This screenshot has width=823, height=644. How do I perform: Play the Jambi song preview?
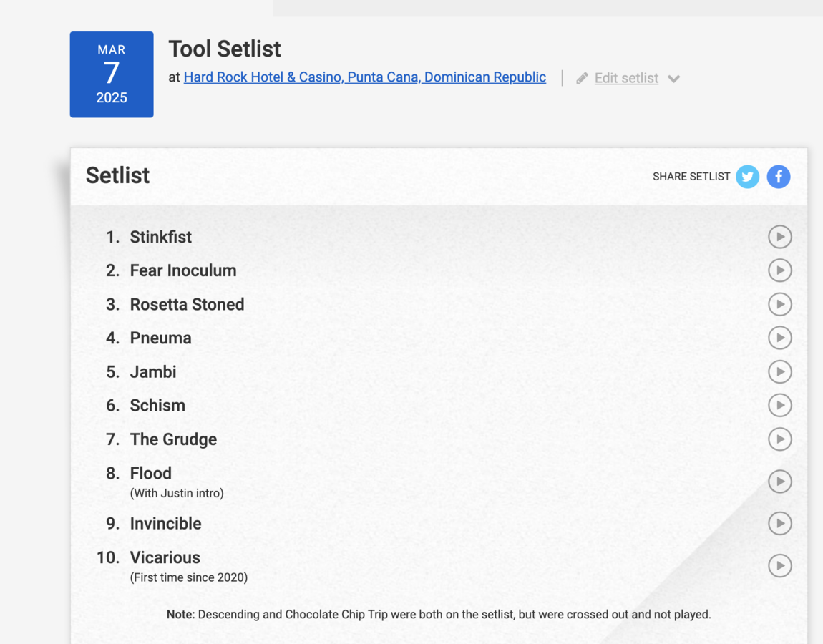point(779,371)
